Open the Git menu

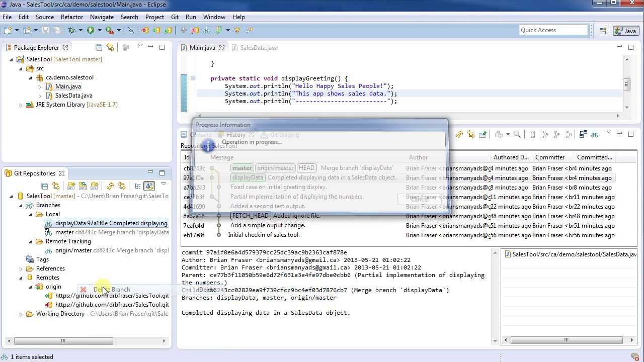coord(175,17)
